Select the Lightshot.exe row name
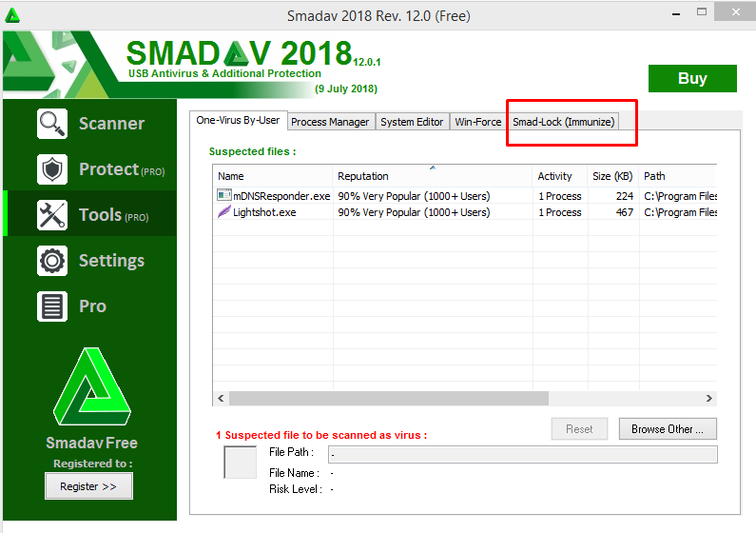Viewport: 756px width, 533px height. click(x=264, y=212)
